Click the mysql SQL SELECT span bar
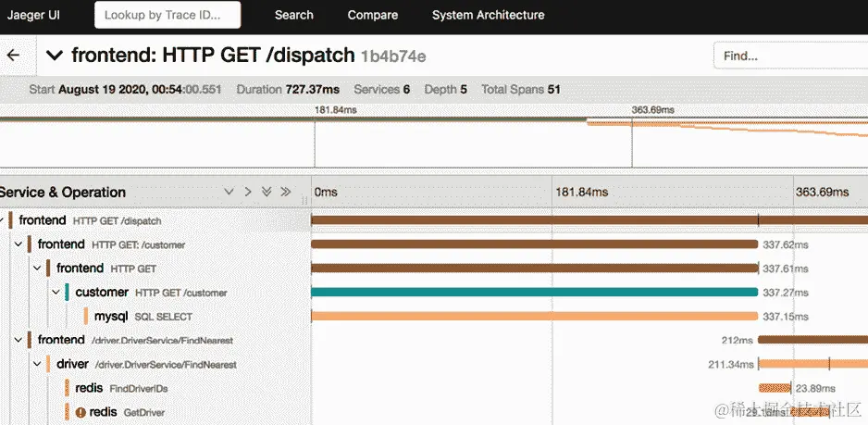 coord(534,317)
